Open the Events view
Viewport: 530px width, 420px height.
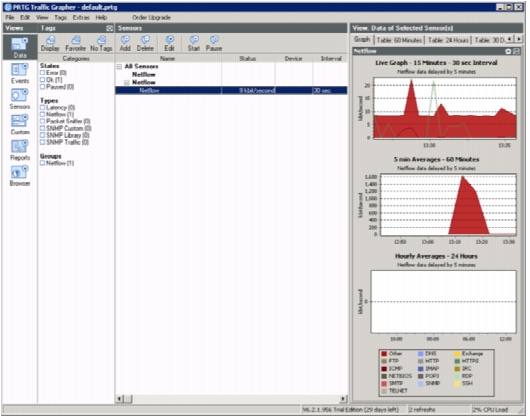pyautogui.click(x=20, y=74)
